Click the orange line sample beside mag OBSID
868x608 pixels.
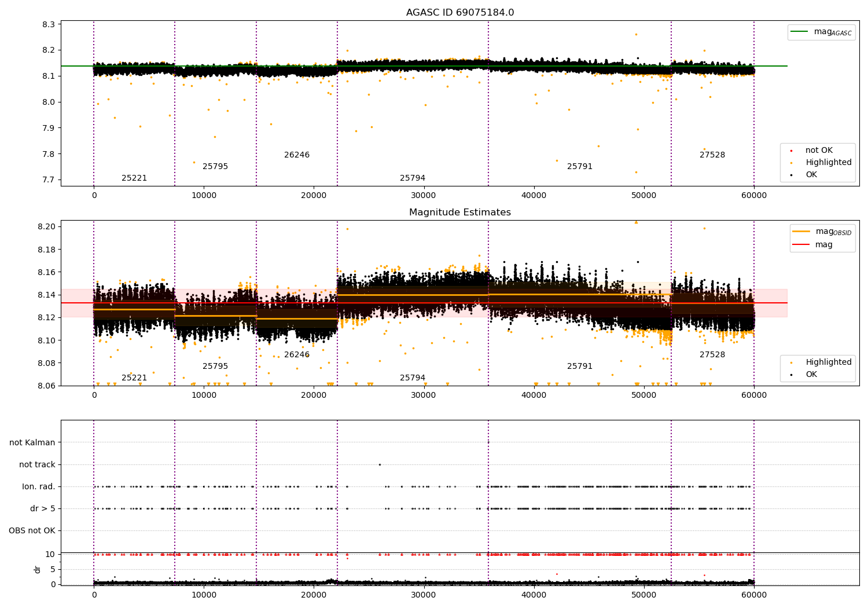(x=801, y=232)
